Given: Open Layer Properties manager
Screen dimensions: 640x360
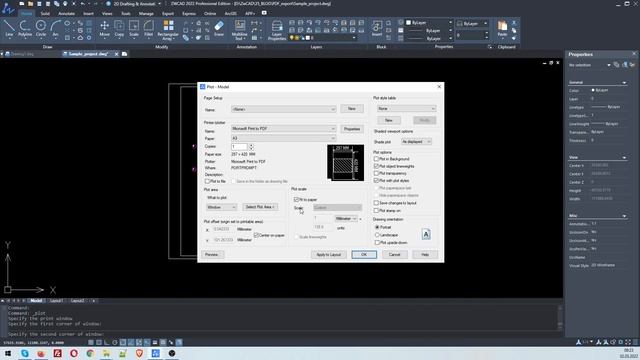Looking at the screenshot, I should (277, 30).
